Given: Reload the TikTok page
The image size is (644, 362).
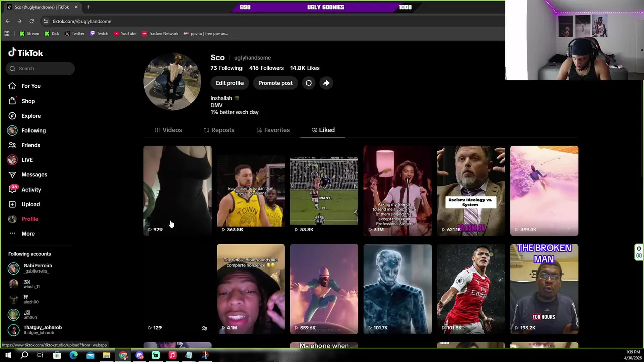Looking at the screenshot, I should pos(31,21).
